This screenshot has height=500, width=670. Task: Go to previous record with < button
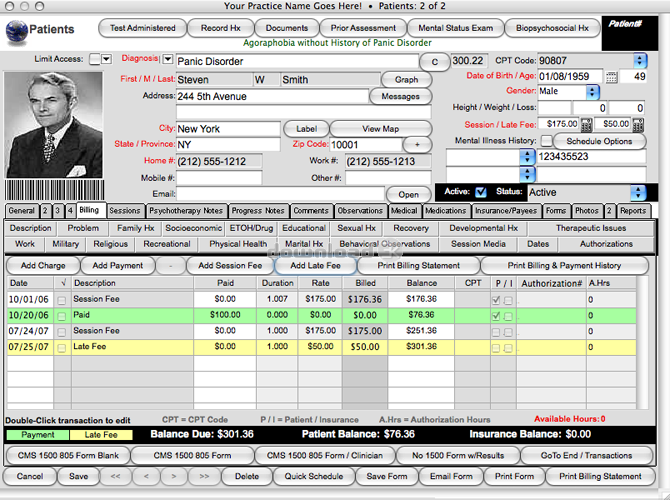146,476
